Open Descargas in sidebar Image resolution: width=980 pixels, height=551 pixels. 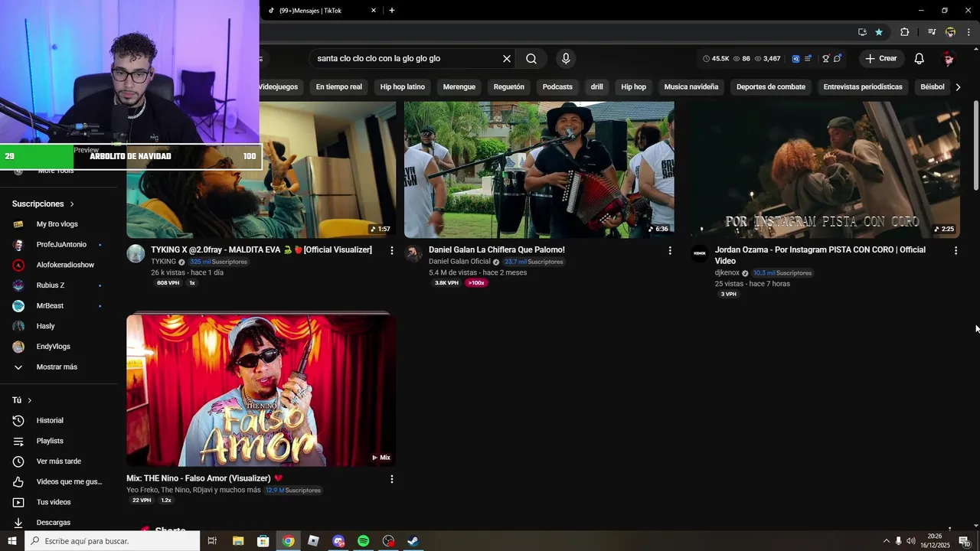point(53,523)
